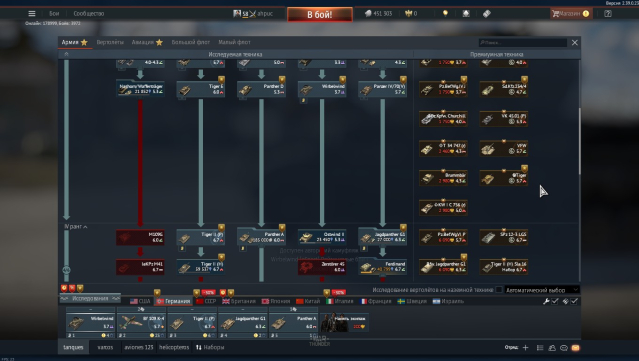The height and width of the screenshot is (361, 639).
Task: Open the Наборы presets button
Action: pos(210,347)
